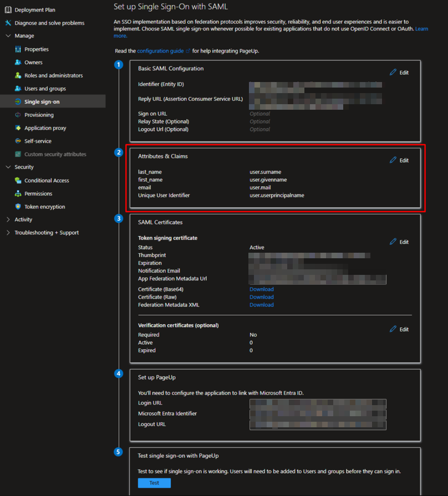The image size is (448, 496).
Task: Edit the Attributes & Claims section
Action: point(399,160)
